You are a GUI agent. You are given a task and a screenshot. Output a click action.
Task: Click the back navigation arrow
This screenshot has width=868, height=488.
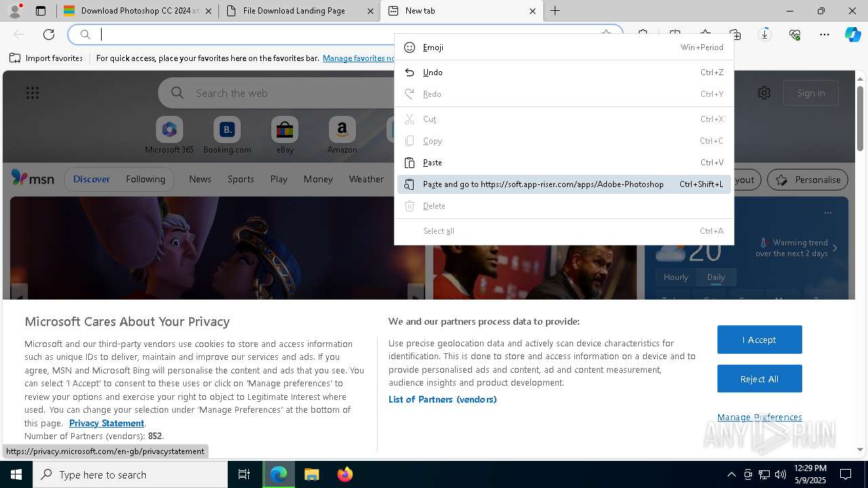pyautogui.click(x=19, y=35)
